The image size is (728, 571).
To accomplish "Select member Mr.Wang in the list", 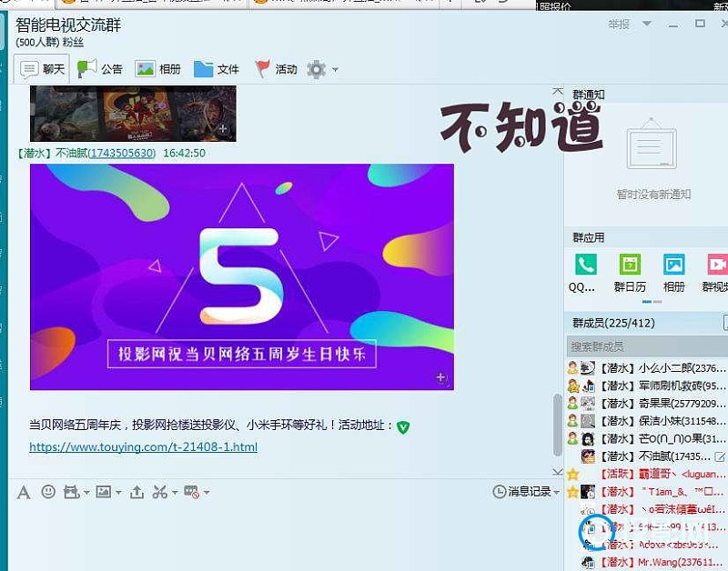I will 647,562.
